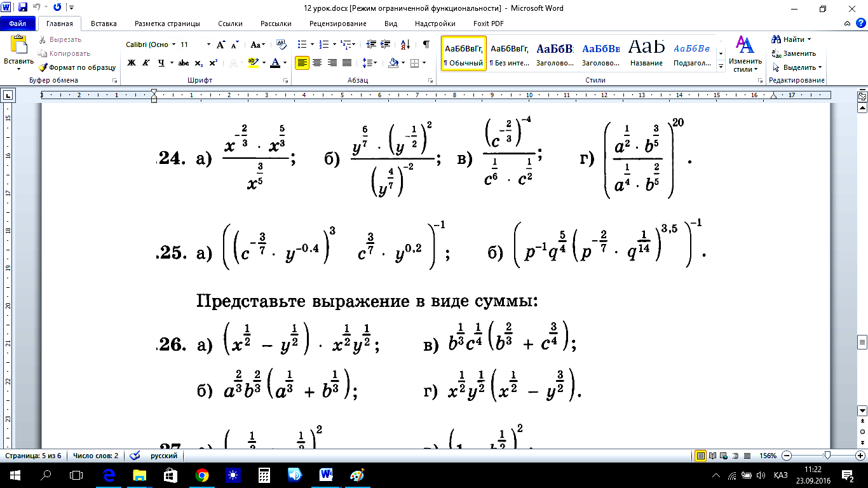Click the spell check icon in status bar
The height and width of the screenshot is (488, 868).
[135, 456]
